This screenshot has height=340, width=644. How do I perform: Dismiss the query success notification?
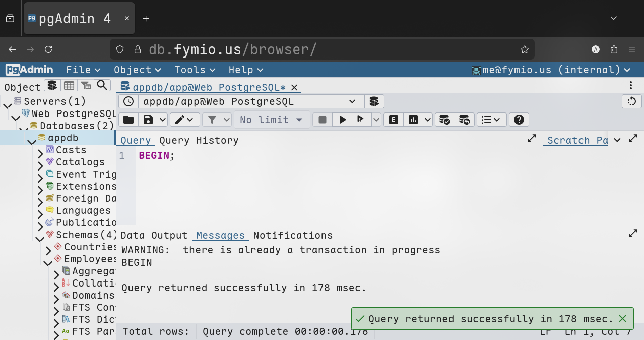[x=622, y=319]
